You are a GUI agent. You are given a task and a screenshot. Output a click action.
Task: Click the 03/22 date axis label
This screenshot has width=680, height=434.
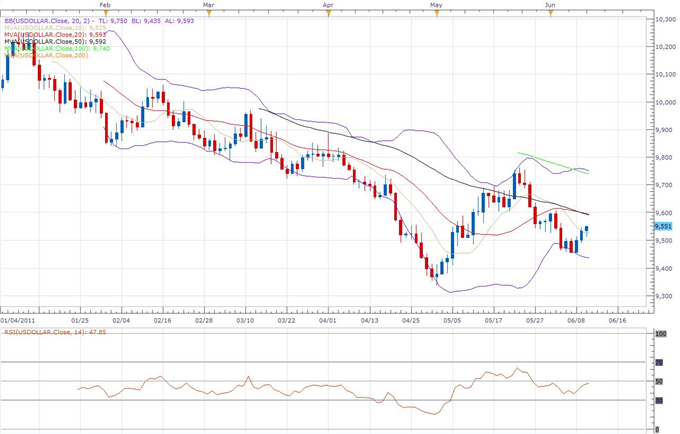click(x=286, y=320)
